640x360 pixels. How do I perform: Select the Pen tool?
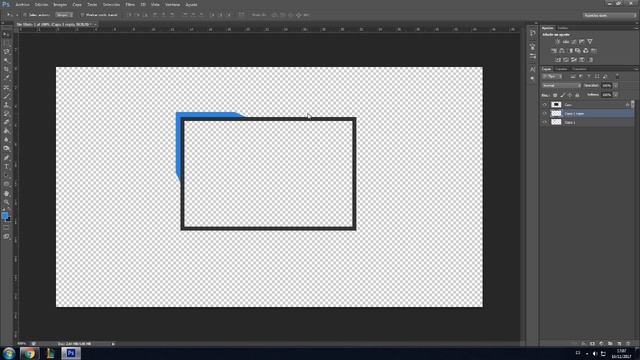[6, 158]
